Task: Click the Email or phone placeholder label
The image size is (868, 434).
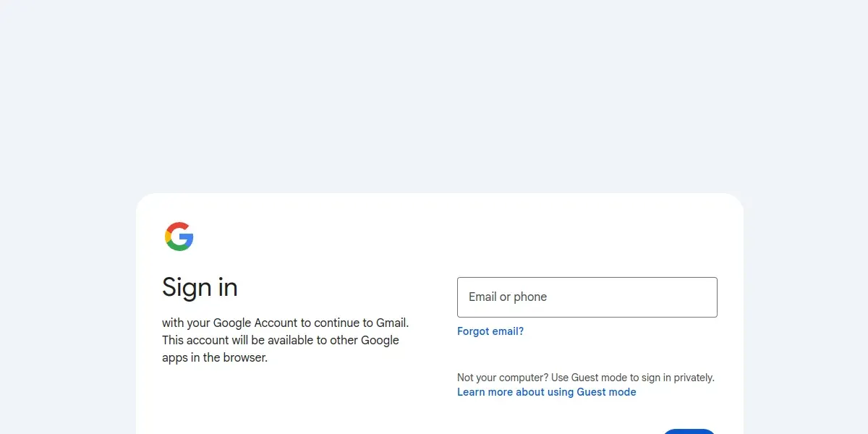Action: [508, 297]
